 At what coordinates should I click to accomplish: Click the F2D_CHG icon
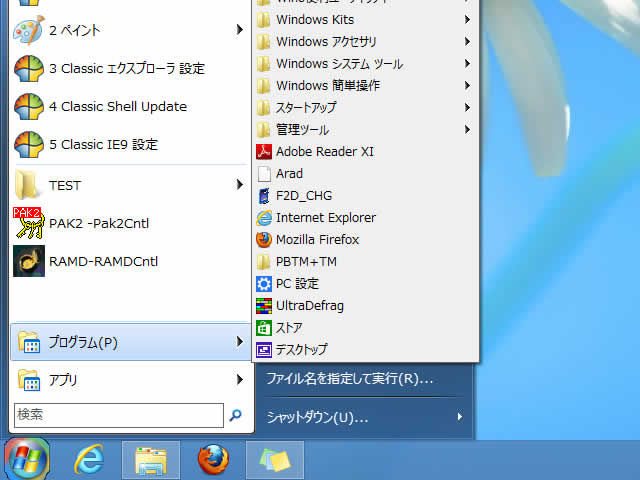pyautogui.click(x=264, y=196)
